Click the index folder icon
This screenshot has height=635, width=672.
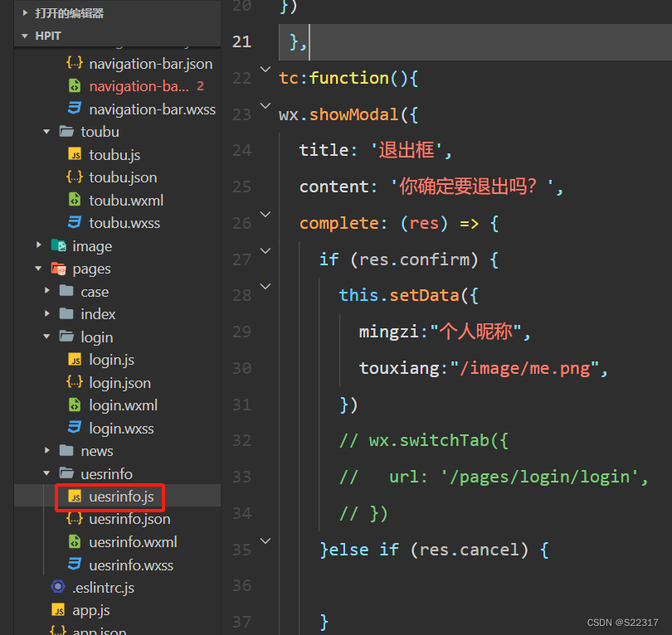(x=66, y=314)
